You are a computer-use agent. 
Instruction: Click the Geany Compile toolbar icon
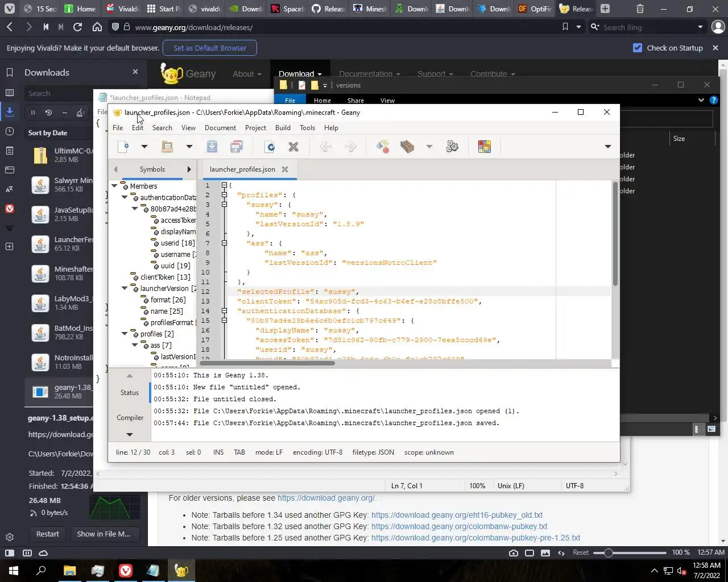click(383, 147)
